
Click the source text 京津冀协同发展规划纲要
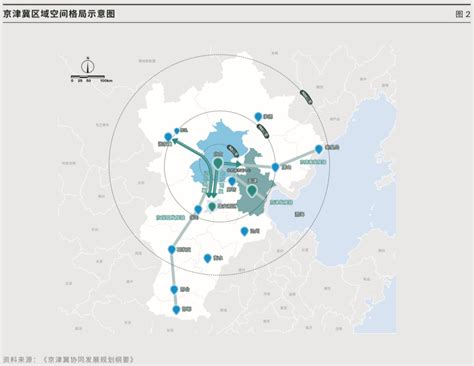pyautogui.click(x=88, y=360)
